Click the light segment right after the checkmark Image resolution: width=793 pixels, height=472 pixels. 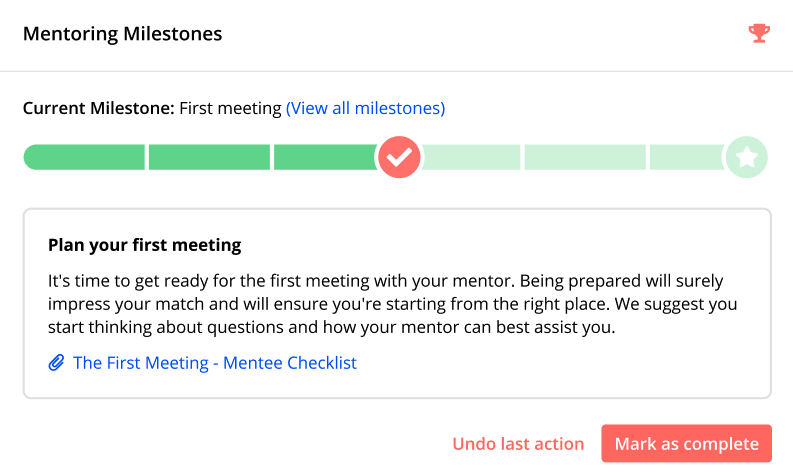click(470, 157)
